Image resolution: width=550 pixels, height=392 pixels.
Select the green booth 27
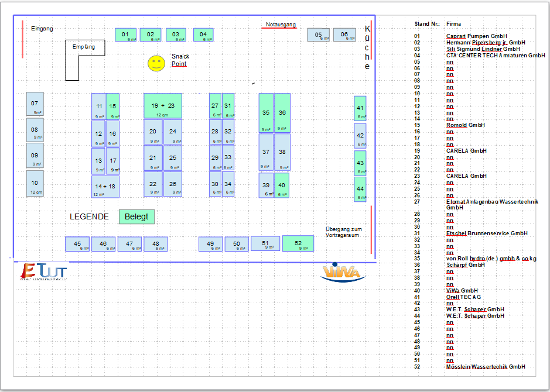click(215, 106)
